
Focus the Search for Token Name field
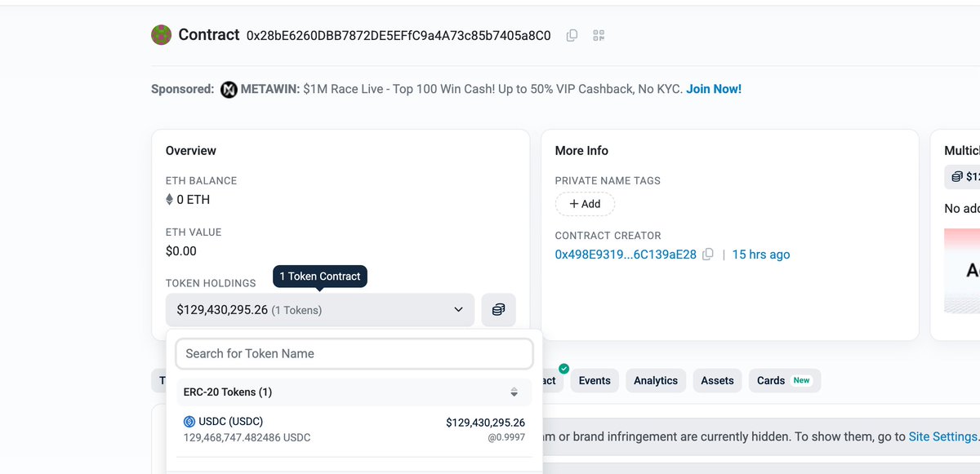click(x=354, y=353)
